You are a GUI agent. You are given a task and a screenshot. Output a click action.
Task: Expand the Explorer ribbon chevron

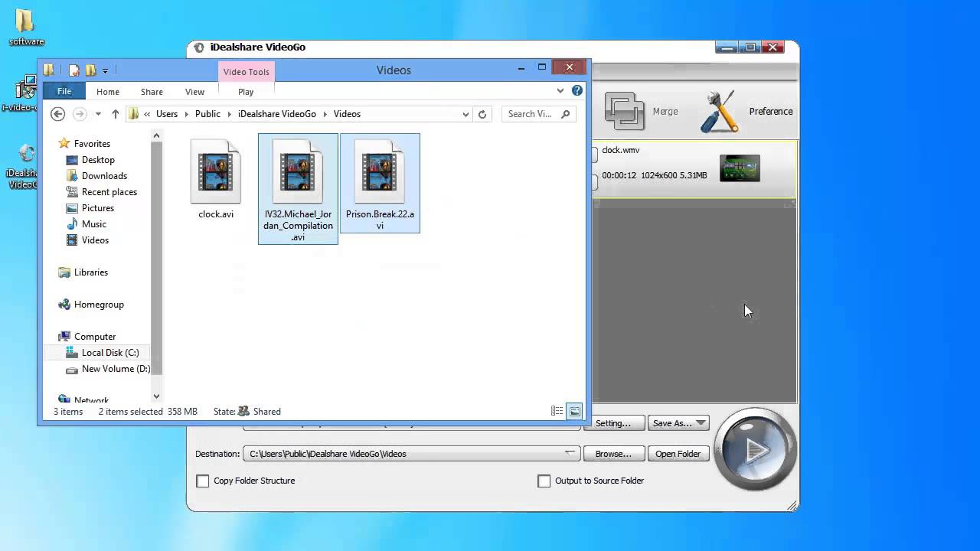point(560,90)
